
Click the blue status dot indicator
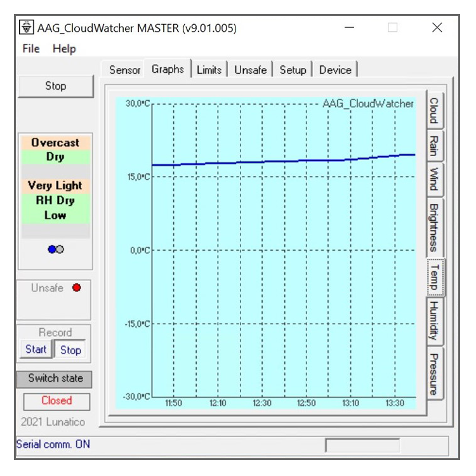[52, 249]
